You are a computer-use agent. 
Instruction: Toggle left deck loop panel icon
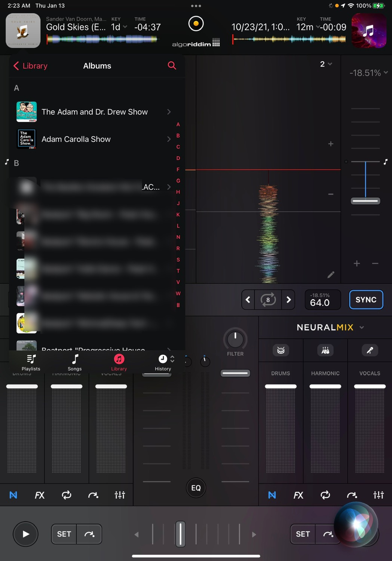coord(67,495)
